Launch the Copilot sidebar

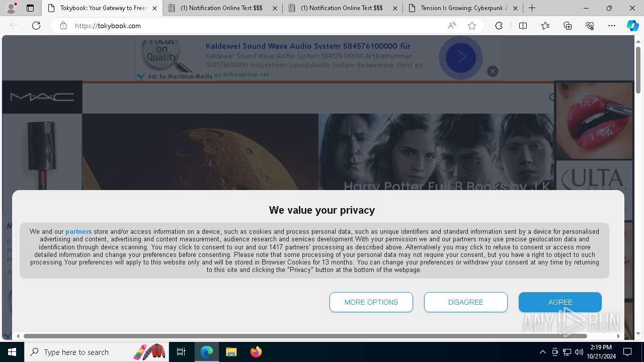(632, 26)
